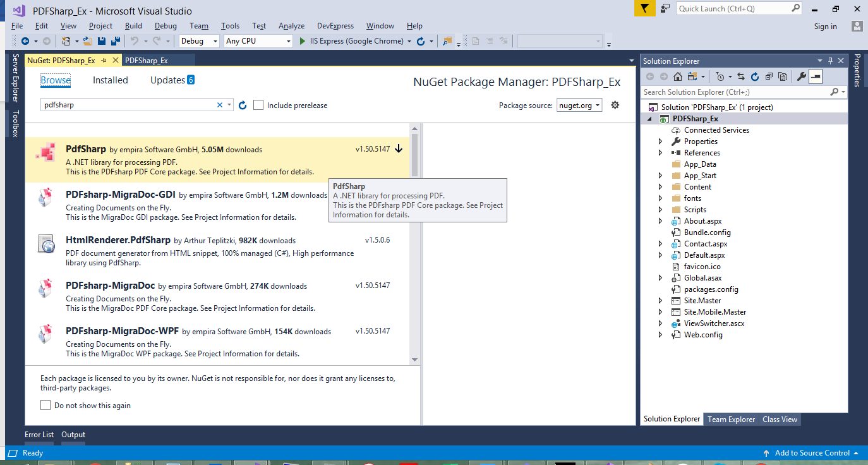Select the PDFsharp-MigraDoc-WPF package
This screenshot has width=868, height=465.
(x=217, y=342)
